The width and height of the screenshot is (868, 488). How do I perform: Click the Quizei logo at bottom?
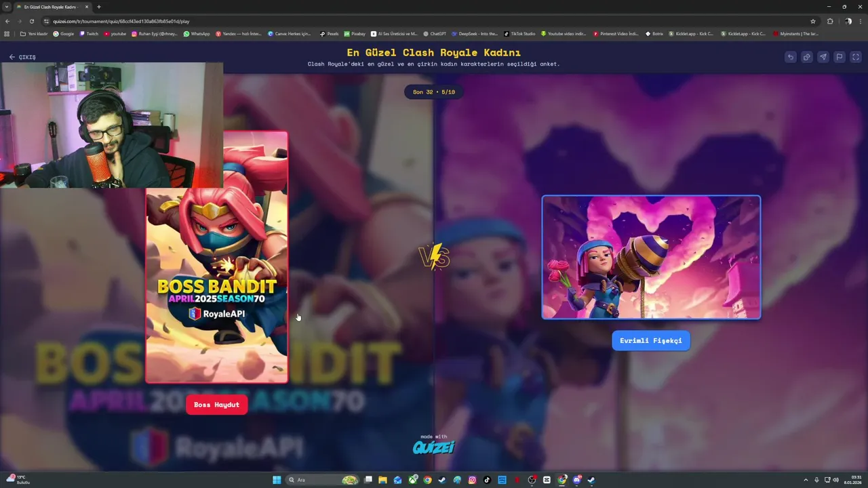pos(434,447)
